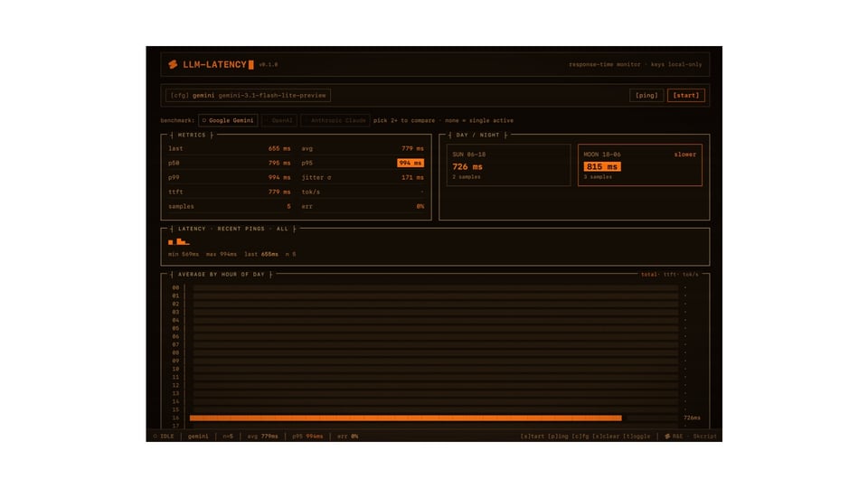
Task: Click the R&E icon in the status bar
Action: [x=667, y=436]
